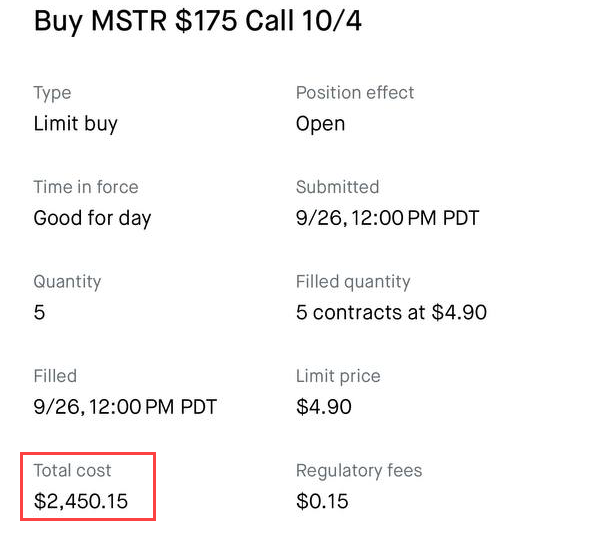Click the Good for day value
Image resolution: width=590 pixels, height=556 pixels.
[x=93, y=219]
